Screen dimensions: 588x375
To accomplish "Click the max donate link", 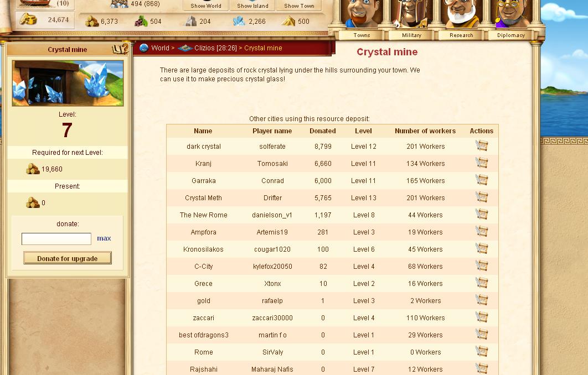I will (x=104, y=238).
